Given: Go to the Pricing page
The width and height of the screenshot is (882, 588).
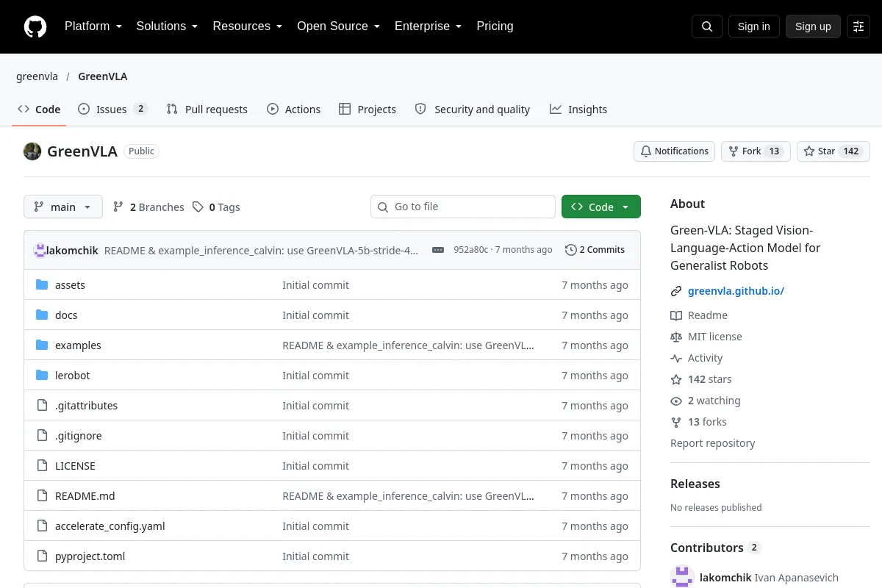Looking at the screenshot, I should point(495,26).
